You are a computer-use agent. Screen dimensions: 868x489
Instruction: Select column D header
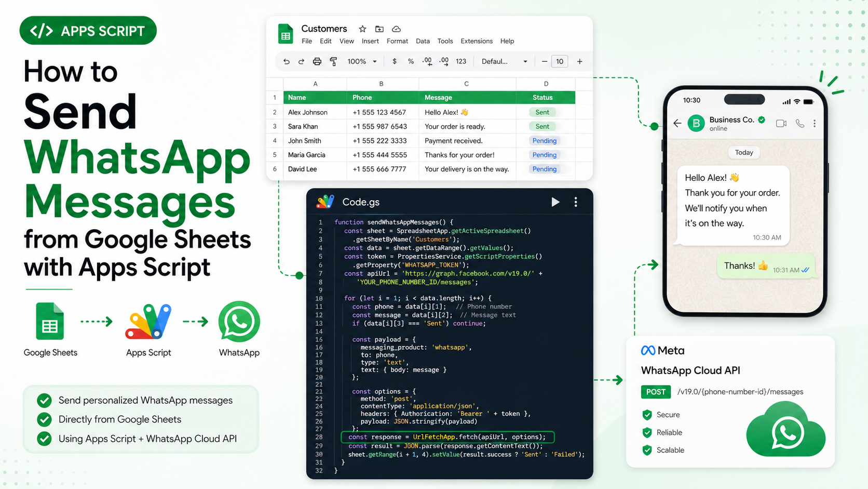click(546, 84)
